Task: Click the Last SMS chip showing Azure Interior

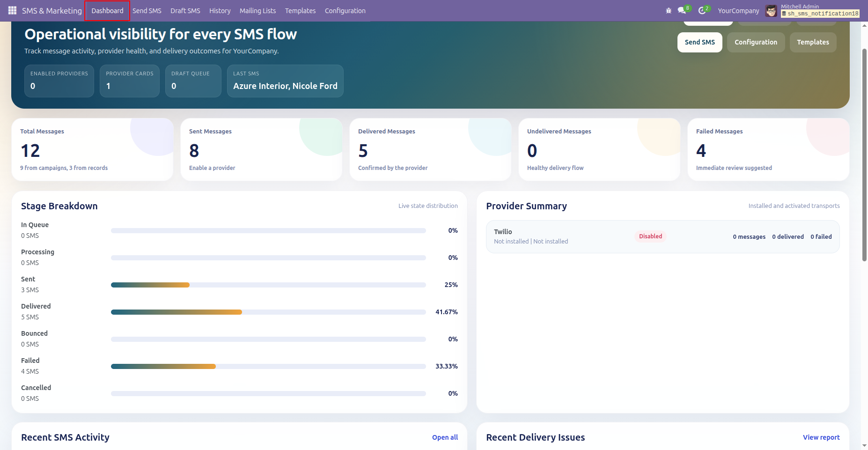Action: pyautogui.click(x=286, y=81)
